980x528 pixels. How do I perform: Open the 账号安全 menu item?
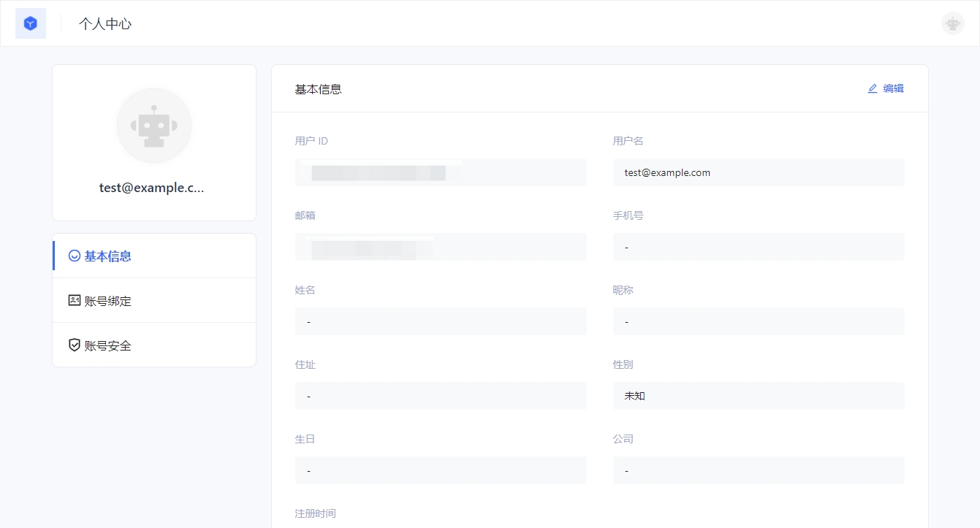[108, 345]
